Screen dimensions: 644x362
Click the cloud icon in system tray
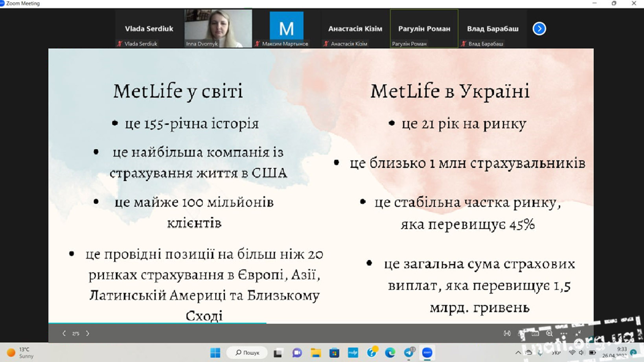point(528,353)
